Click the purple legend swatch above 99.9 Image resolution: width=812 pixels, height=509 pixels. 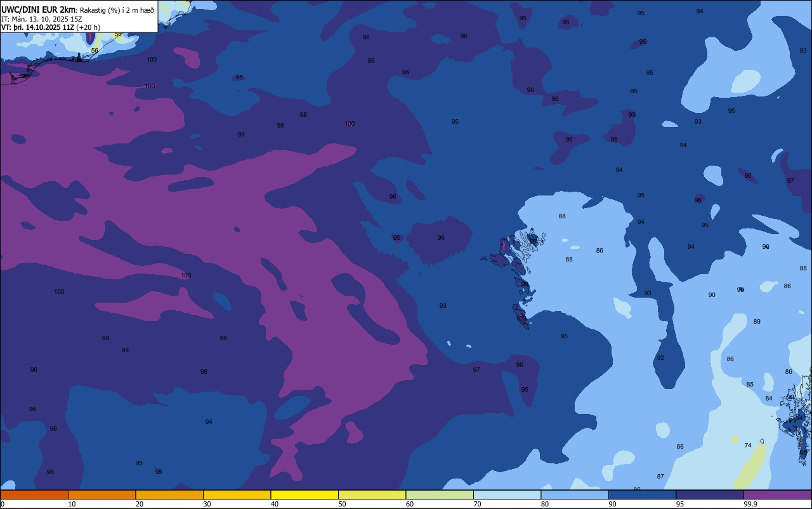tap(777, 494)
